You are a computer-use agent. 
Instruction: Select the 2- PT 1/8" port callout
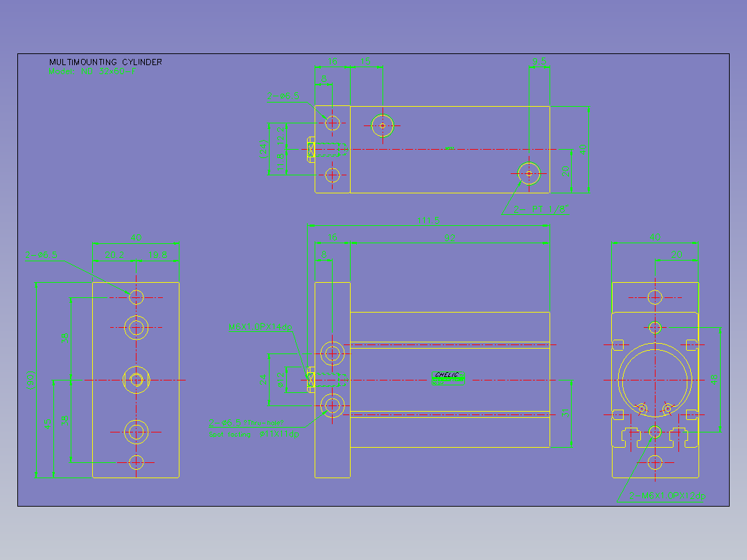541,209
